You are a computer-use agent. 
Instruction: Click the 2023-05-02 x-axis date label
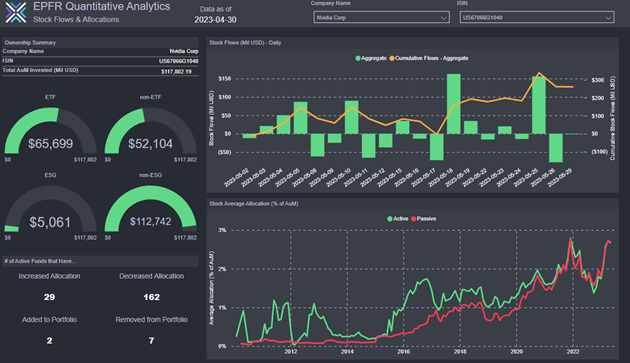[236, 177]
